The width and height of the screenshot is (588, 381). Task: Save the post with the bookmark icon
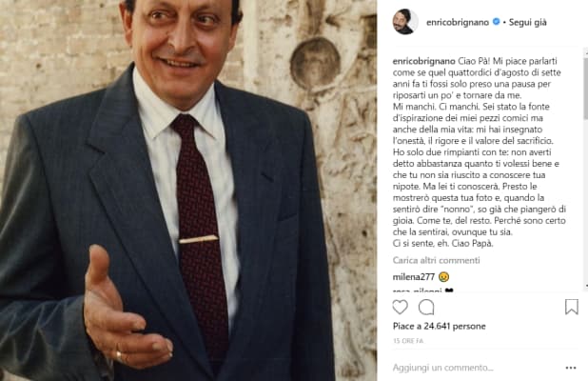[571, 307]
